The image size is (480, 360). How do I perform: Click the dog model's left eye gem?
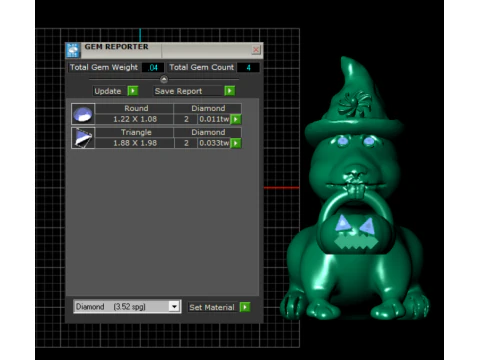[342, 141]
